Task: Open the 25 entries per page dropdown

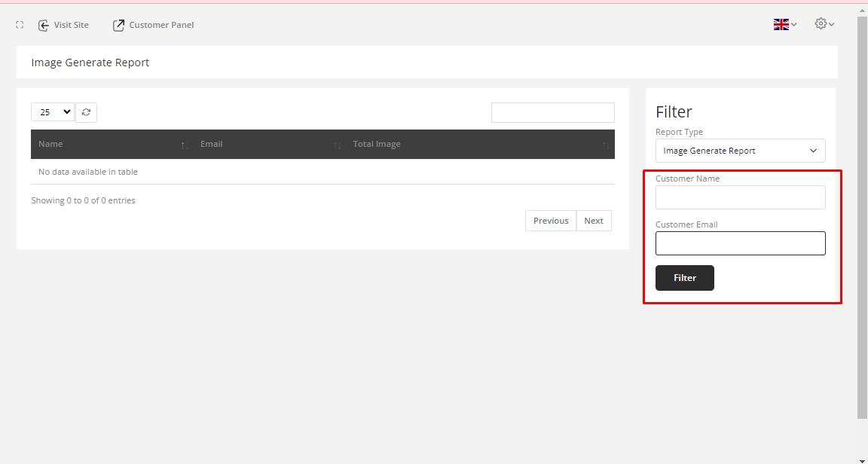Action: (53, 112)
